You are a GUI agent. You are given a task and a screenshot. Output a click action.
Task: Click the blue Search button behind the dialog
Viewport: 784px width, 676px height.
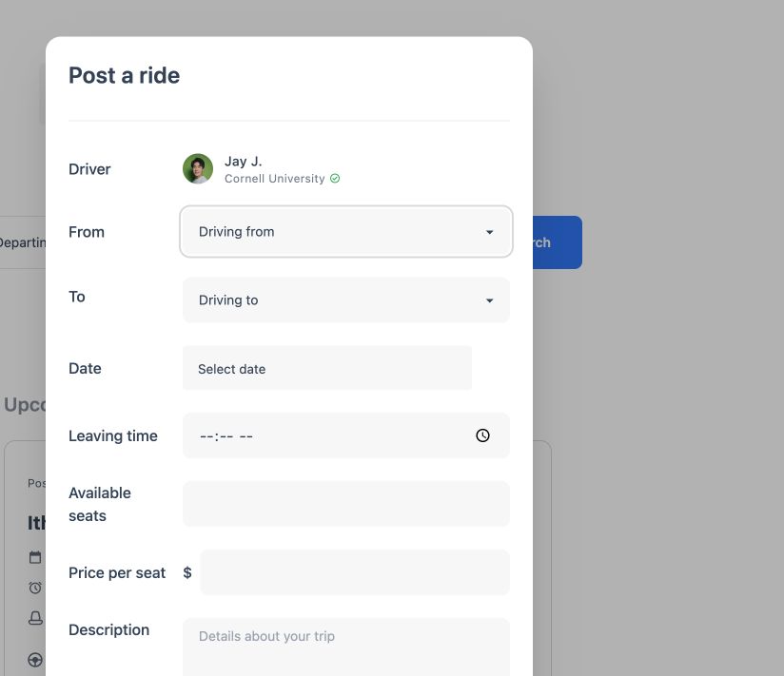(557, 242)
